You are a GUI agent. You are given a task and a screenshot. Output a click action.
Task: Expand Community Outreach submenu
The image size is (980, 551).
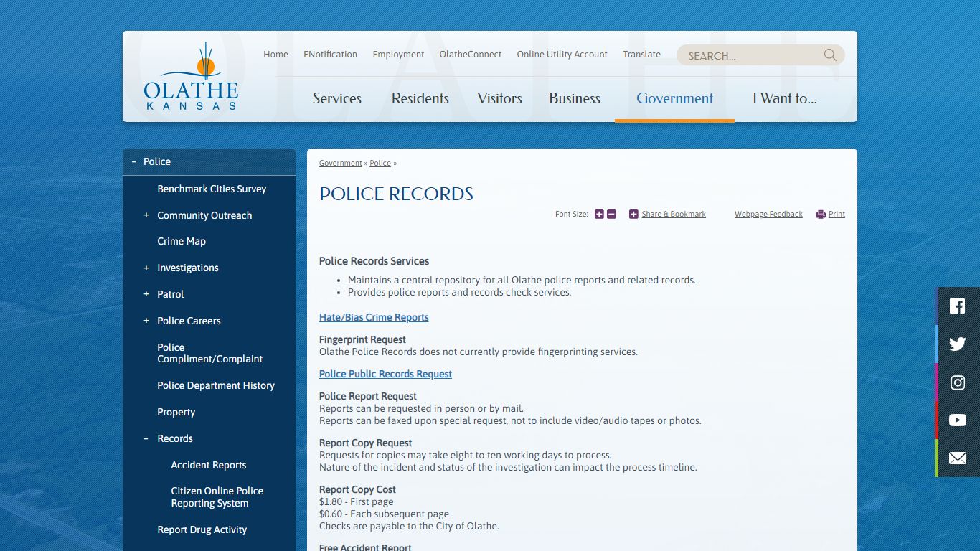[x=146, y=215]
